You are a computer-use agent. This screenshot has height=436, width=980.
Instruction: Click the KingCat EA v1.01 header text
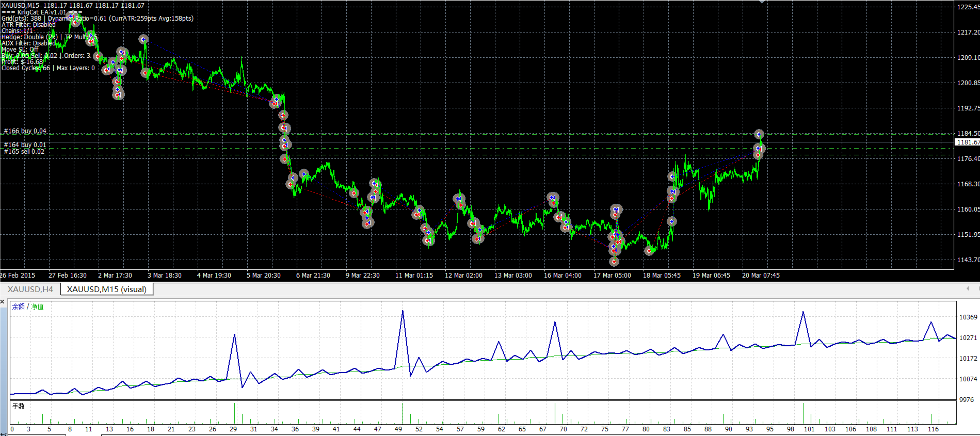(42, 12)
